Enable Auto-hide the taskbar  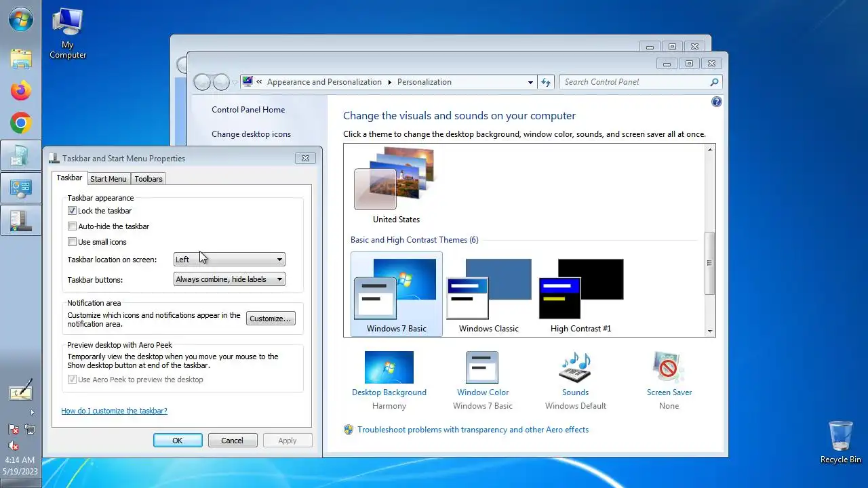[72, 226]
